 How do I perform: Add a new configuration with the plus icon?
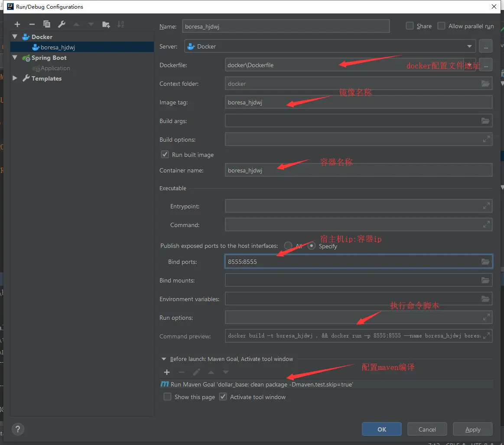pos(17,24)
